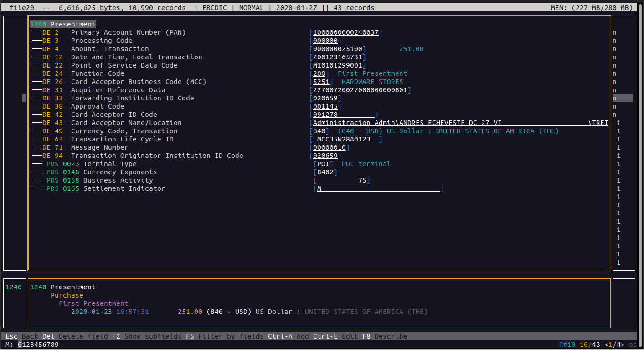Click the highlighted scrollbar marker on right
The height and width of the screenshot is (350, 644).
(622, 98)
